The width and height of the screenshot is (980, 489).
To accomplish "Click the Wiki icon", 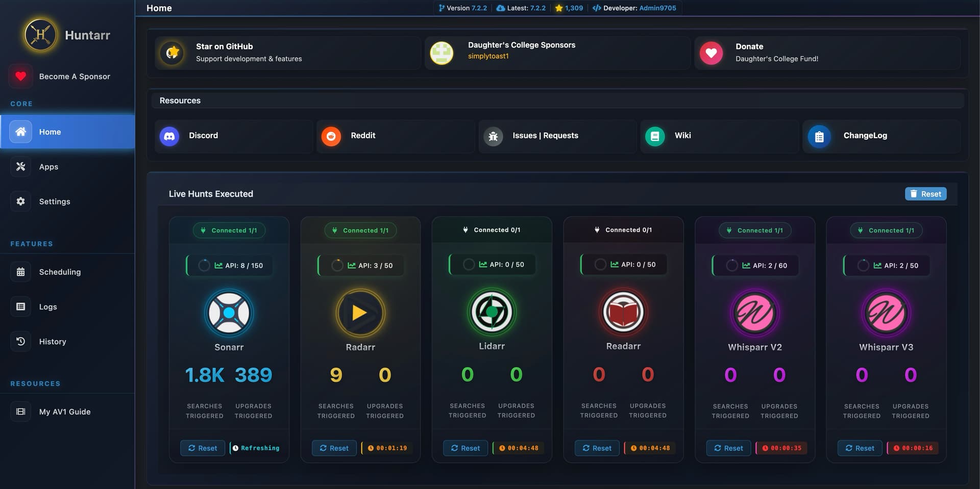I will 655,136.
